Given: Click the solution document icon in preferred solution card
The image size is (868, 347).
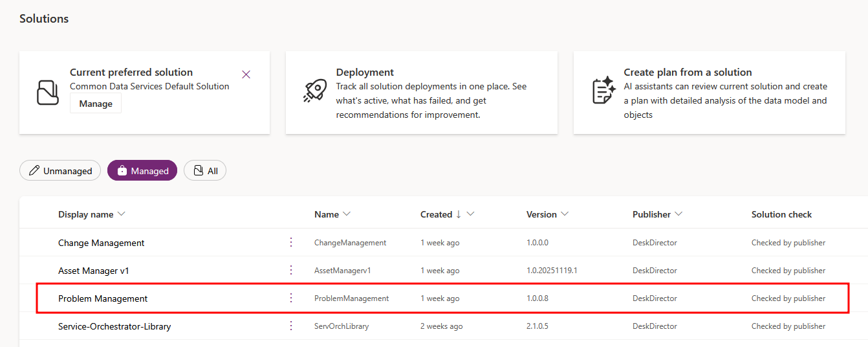Looking at the screenshot, I should click(48, 93).
